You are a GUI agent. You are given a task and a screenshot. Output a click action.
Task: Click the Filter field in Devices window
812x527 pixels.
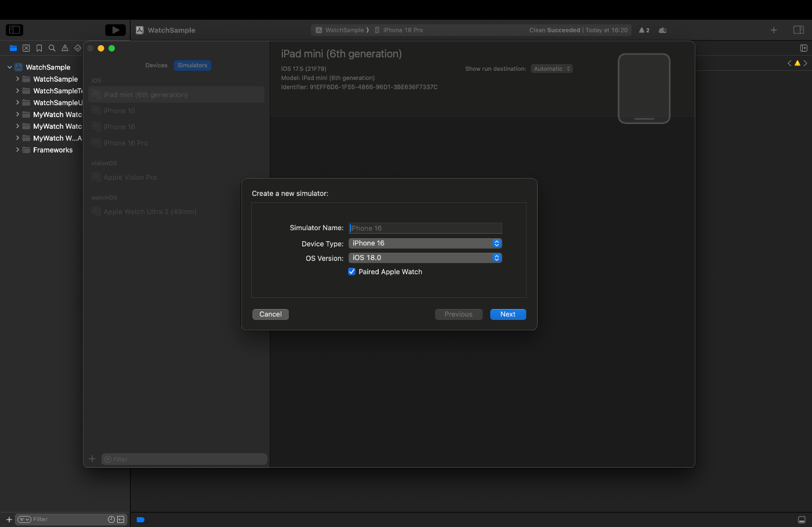tap(184, 459)
